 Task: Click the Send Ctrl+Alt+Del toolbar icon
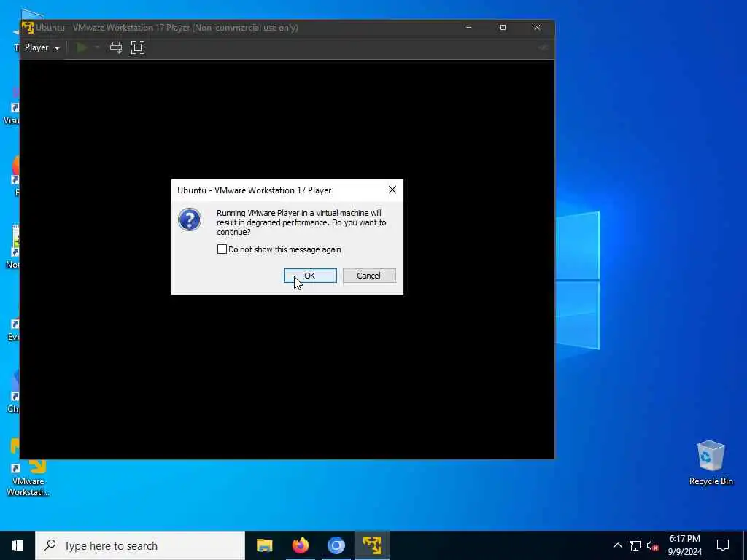[x=116, y=47]
